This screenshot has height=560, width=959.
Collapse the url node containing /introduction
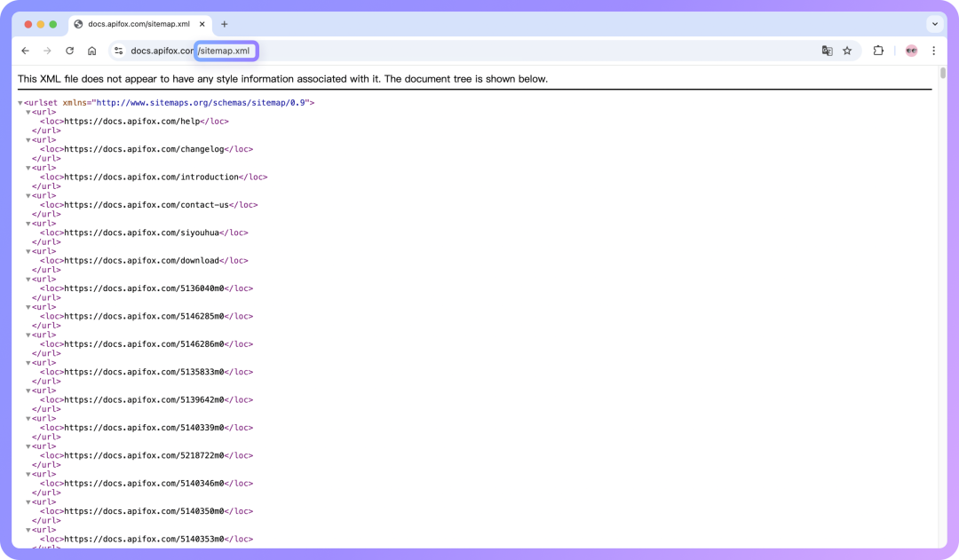[28, 168]
